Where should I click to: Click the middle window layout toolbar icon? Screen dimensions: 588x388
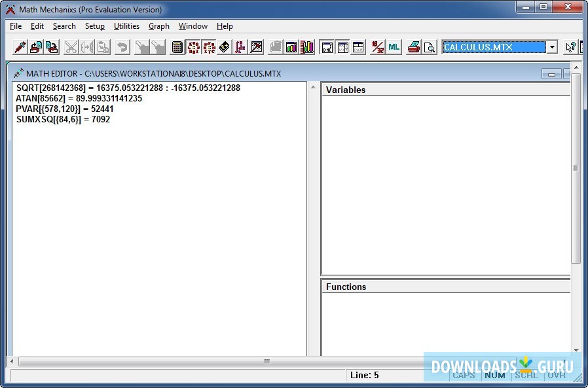(x=342, y=47)
